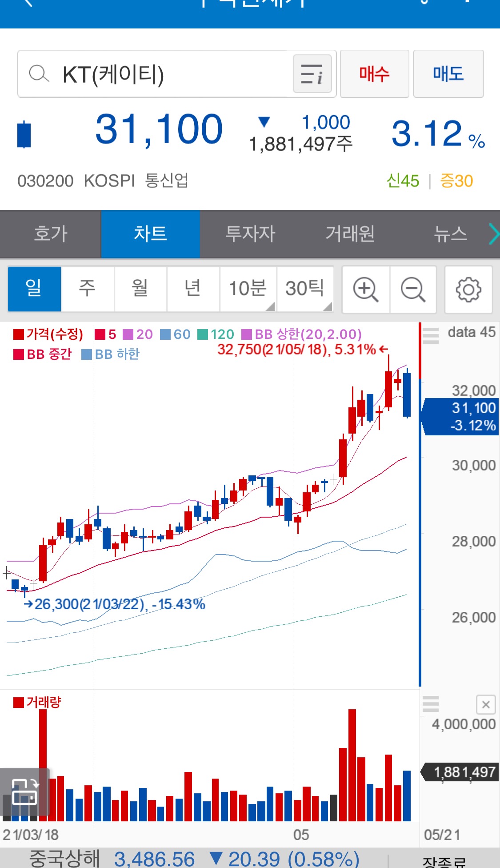Open volume panel menu handle
The height and width of the screenshot is (868, 500).
tap(430, 704)
